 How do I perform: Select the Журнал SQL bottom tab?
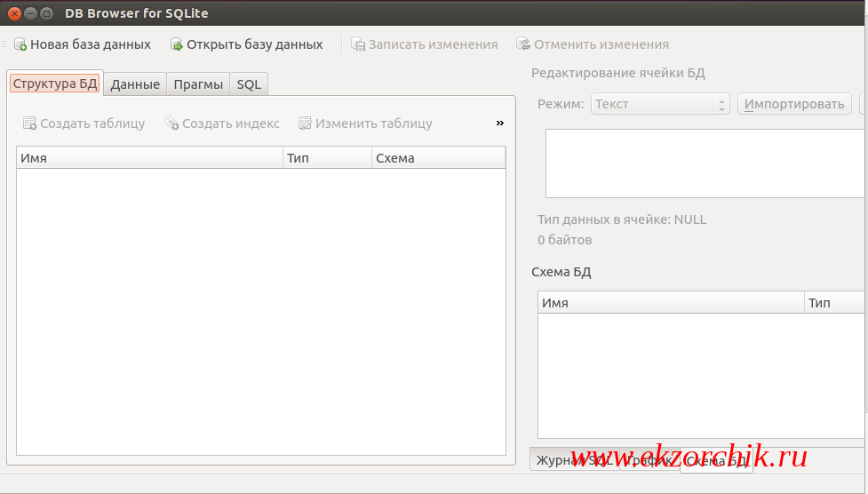click(x=575, y=460)
